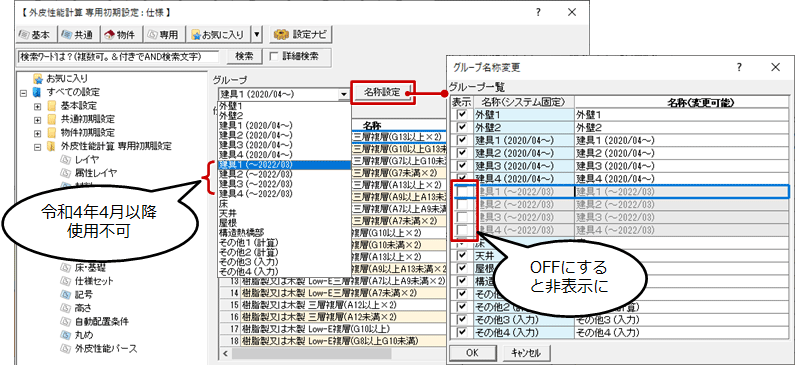This screenshot has height=365, width=795.
Task: Click the 基本設定 folder icon
Action: pos(51,106)
